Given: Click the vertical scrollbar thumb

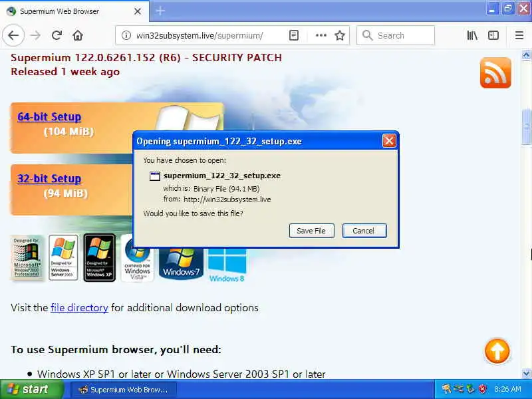Looking at the screenshot, I should click(526, 127).
